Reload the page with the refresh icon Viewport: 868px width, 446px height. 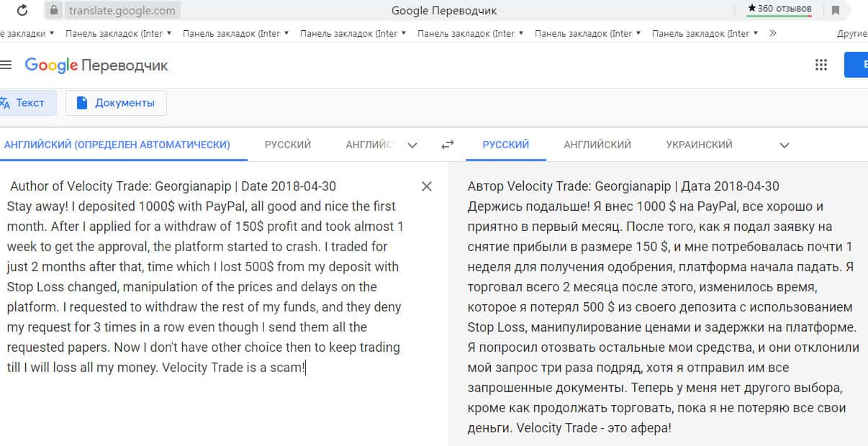click(22, 10)
